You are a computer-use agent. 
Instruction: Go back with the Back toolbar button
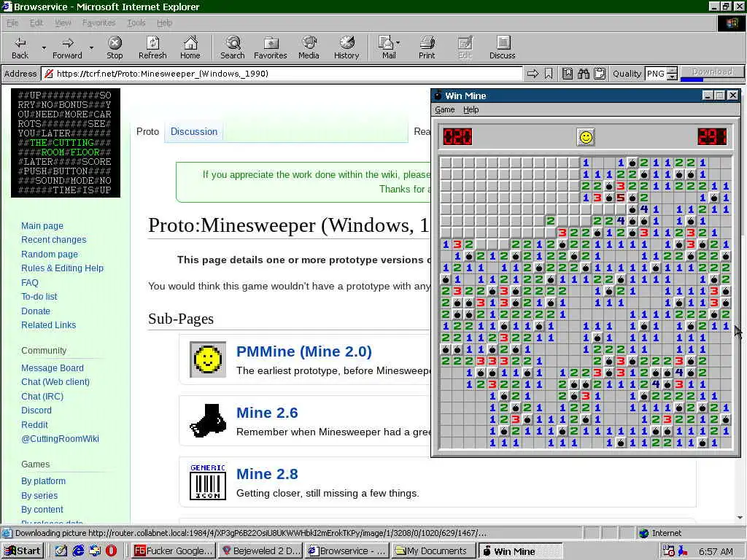(20, 47)
